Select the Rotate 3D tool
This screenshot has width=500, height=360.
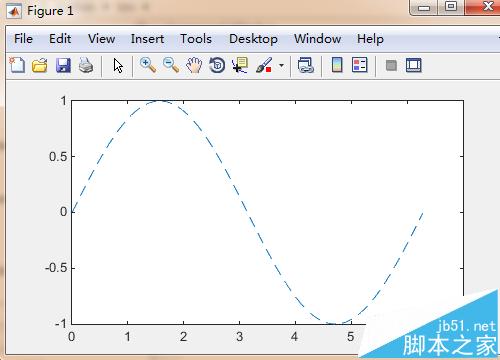[217, 65]
